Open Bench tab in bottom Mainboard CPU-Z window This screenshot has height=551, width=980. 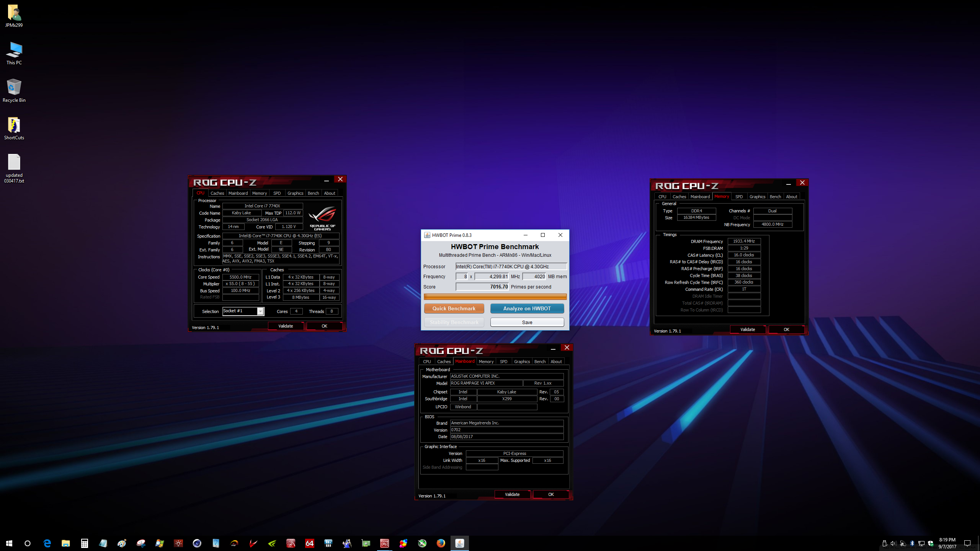540,362
